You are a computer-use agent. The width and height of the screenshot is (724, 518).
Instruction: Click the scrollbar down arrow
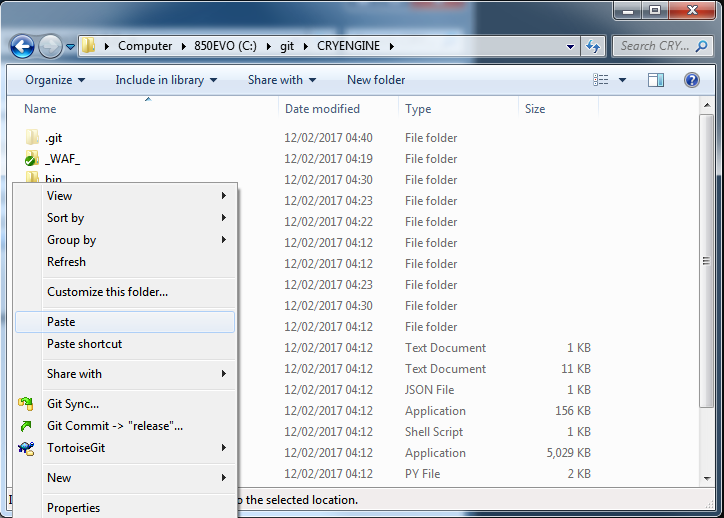click(x=707, y=479)
